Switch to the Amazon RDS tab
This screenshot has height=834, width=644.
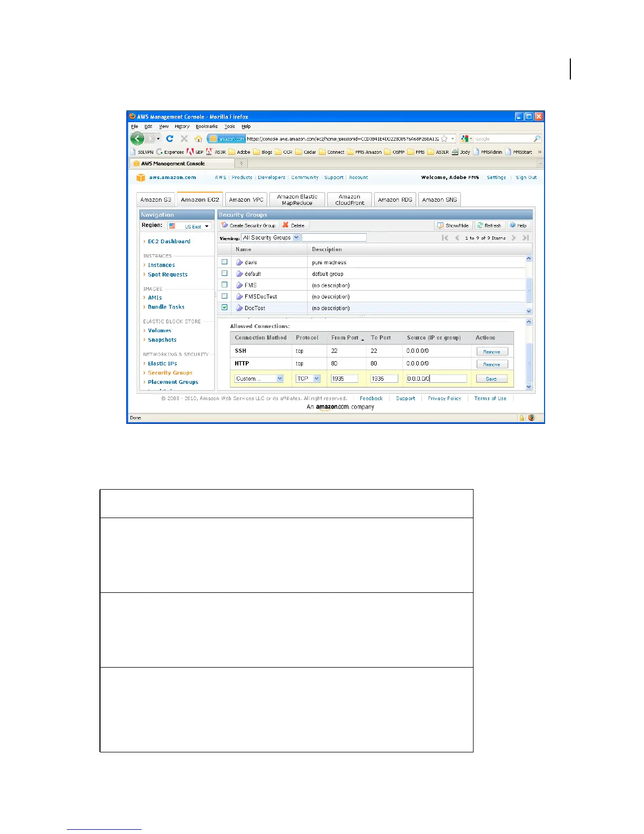coord(395,200)
